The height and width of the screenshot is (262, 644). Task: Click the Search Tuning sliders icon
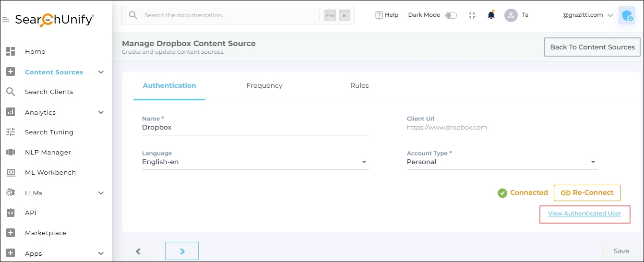click(11, 132)
